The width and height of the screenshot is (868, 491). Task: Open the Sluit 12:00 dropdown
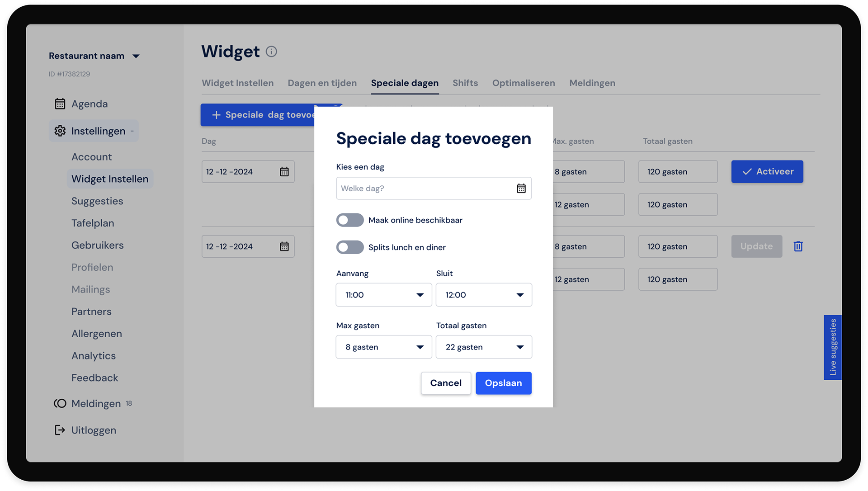click(x=483, y=295)
